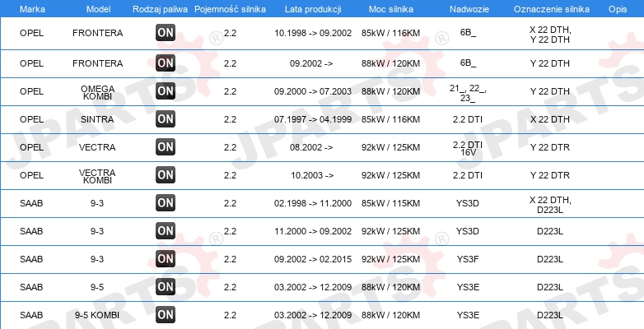Click the 92kW / 125KM cell in Vectra Kombi row

[390, 175]
